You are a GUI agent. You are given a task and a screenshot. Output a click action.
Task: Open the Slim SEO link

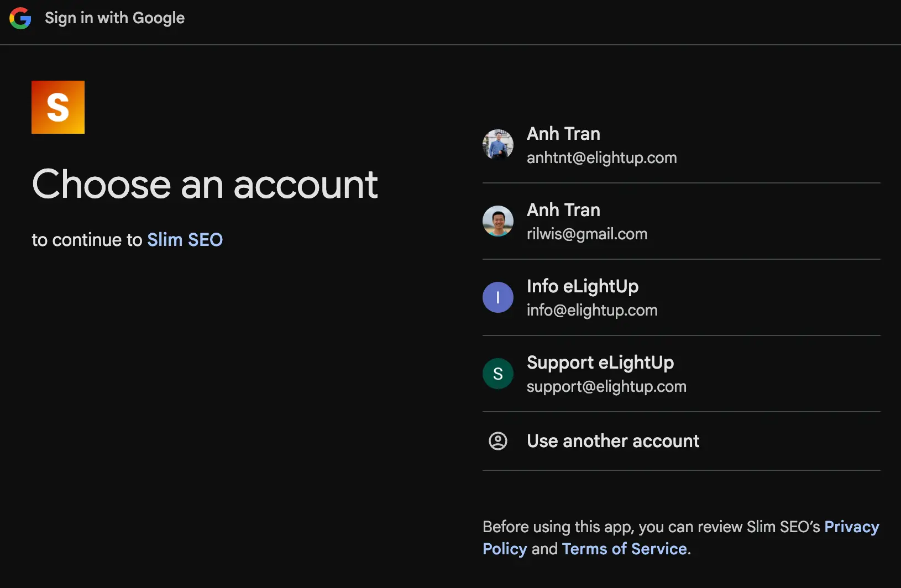(x=185, y=240)
